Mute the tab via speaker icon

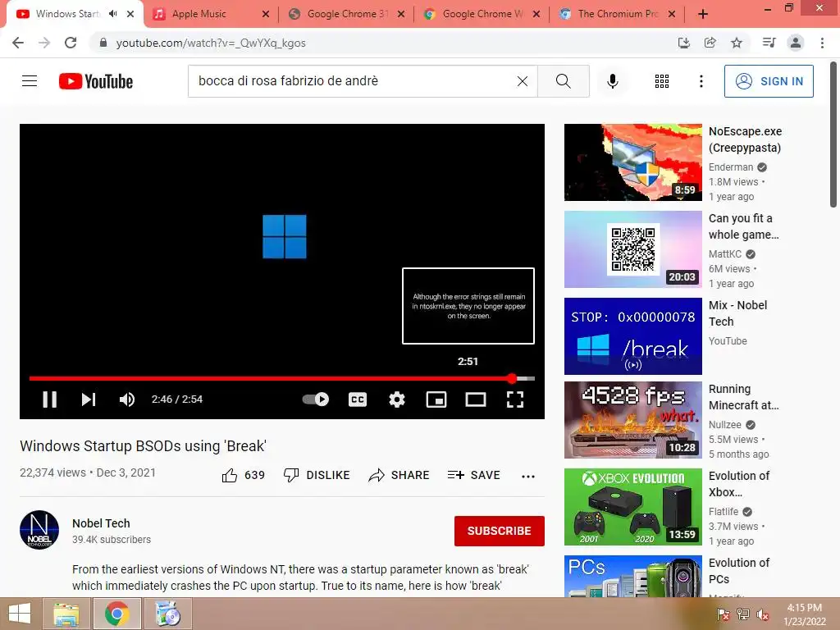[112, 14]
